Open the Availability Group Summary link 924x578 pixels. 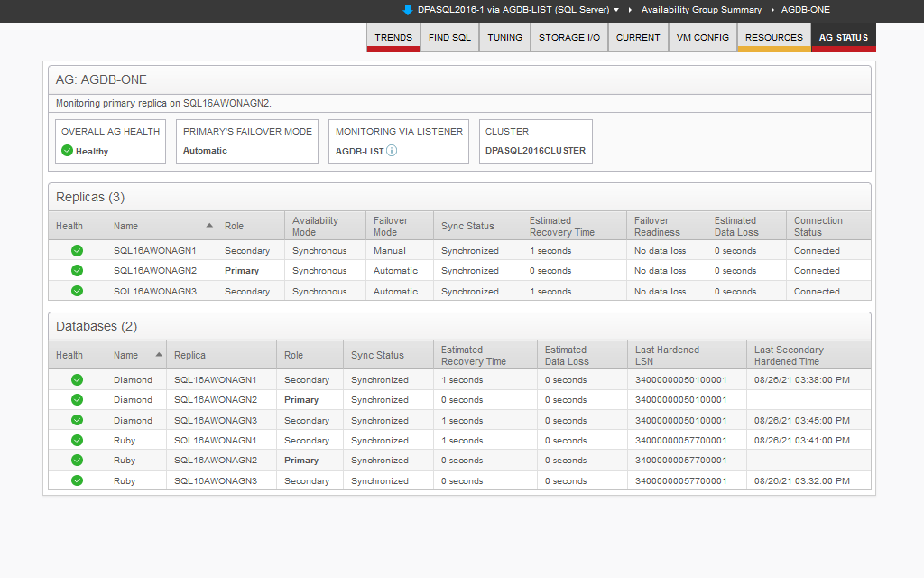pos(701,10)
